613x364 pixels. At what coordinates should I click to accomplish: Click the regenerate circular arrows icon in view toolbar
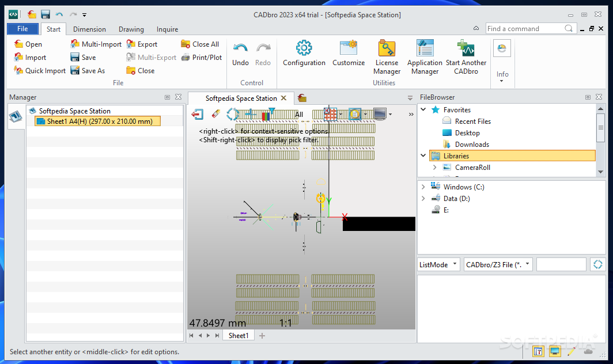tap(233, 114)
